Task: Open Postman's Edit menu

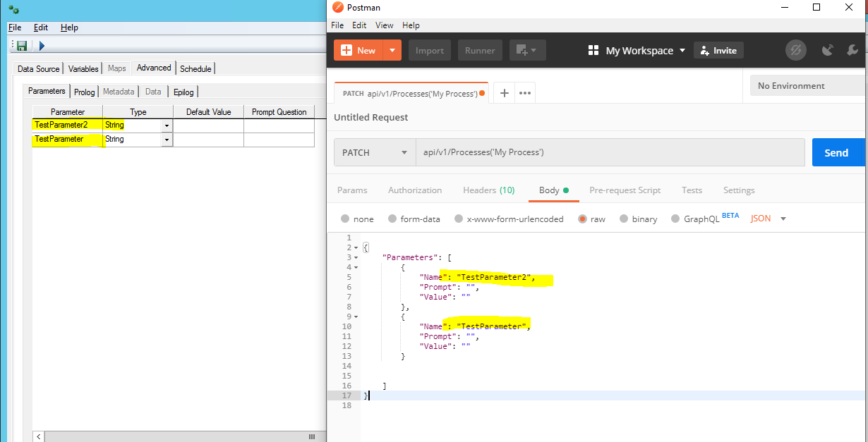Action: click(360, 25)
